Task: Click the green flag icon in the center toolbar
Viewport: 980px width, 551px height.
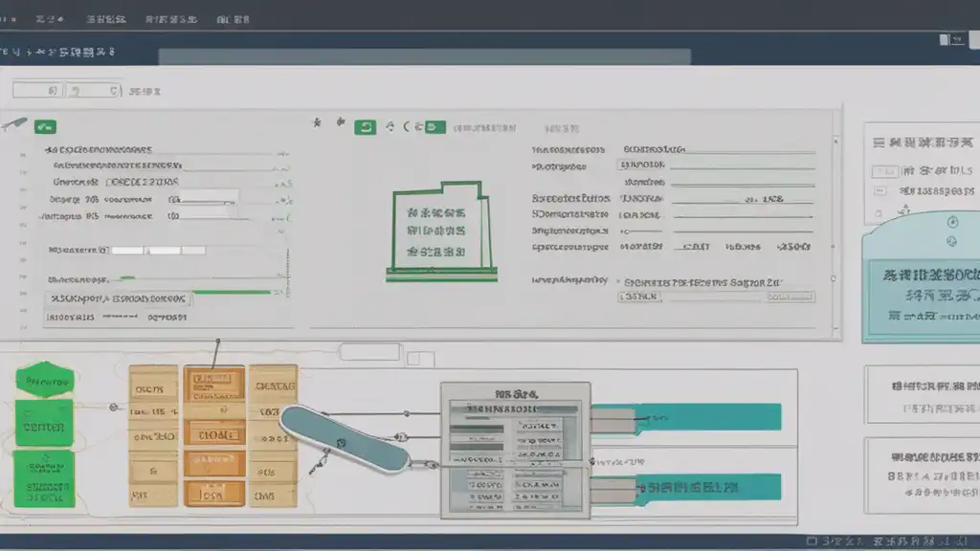Action: coord(435,127)
